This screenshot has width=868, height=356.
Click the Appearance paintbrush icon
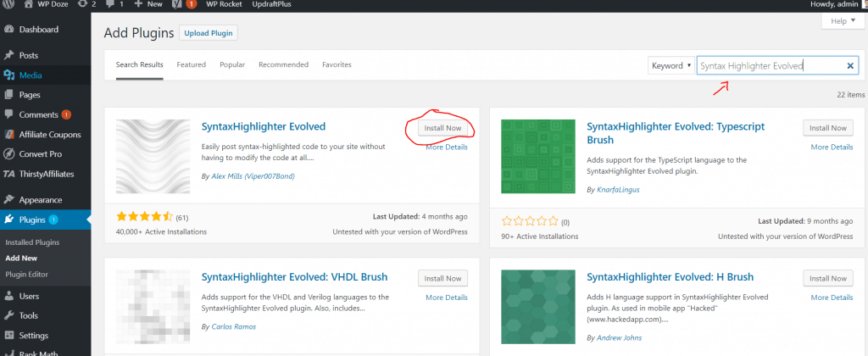pos(8,200)
